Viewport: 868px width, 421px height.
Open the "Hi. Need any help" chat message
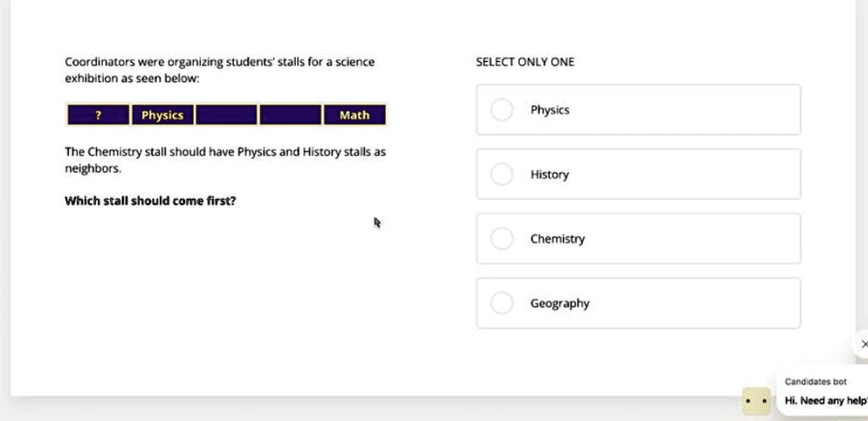point(824,400)
